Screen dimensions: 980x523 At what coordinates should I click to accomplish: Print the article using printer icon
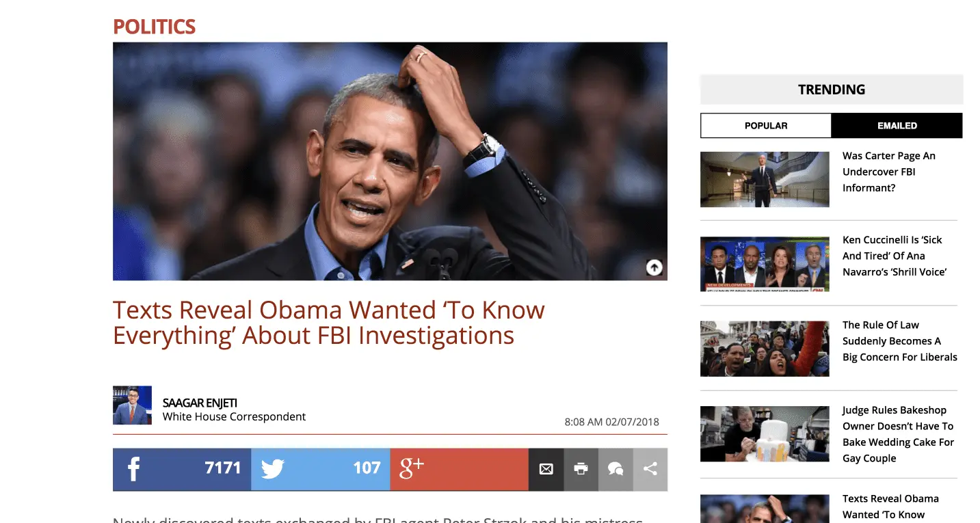[581, 469]
